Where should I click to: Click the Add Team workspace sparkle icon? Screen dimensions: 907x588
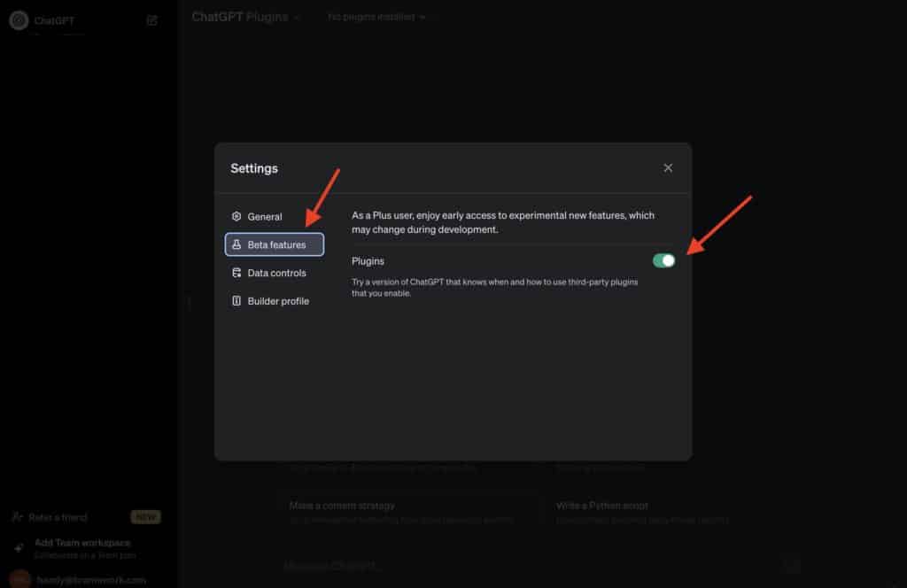click(x=19, y=547)
